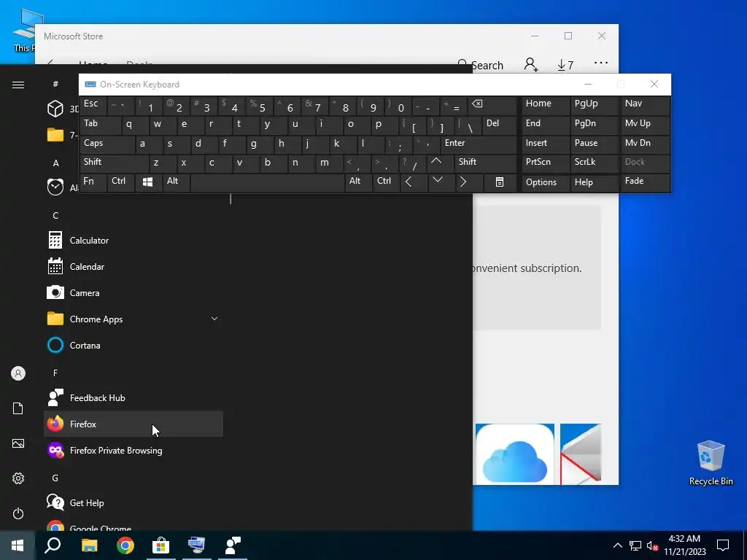Screen dimensions: 747x560
Task: Toggle the ScrLk key
Action: click(x=594, y=163)
